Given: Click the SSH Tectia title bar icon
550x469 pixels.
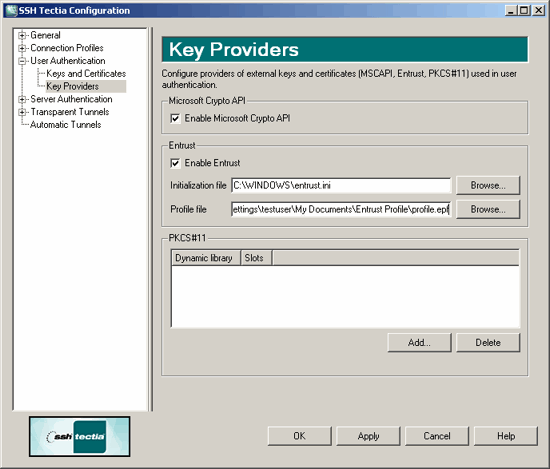Looking at the screenshot, I should point(11,11).
